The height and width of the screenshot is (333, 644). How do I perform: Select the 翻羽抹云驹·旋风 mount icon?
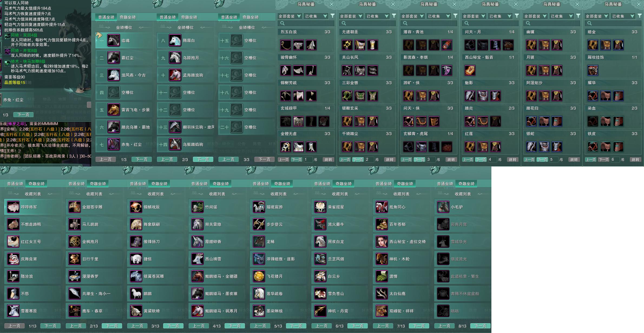(x=175, y=127)
